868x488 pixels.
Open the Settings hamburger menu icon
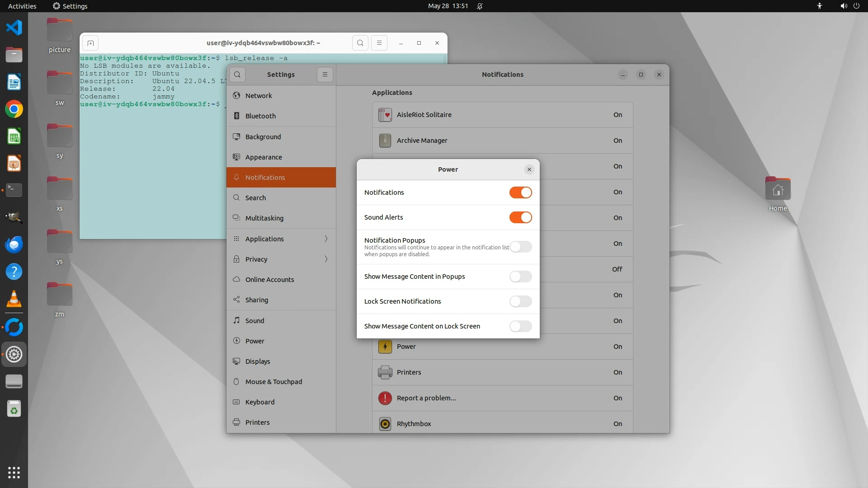325,75
